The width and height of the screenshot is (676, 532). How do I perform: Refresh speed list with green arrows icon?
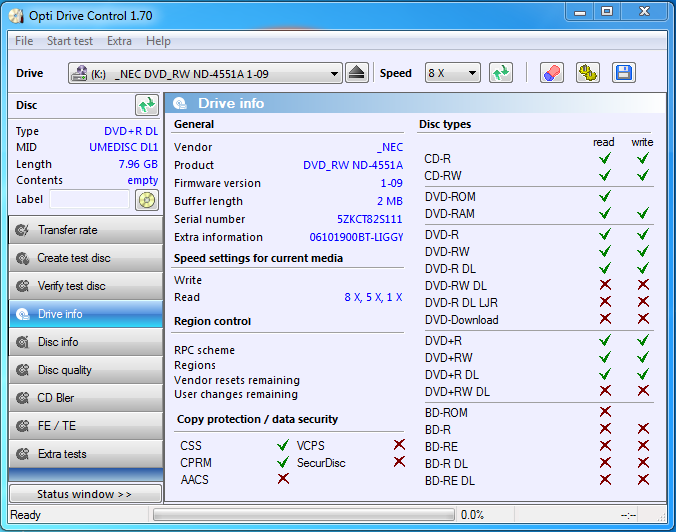pos(501,73)
